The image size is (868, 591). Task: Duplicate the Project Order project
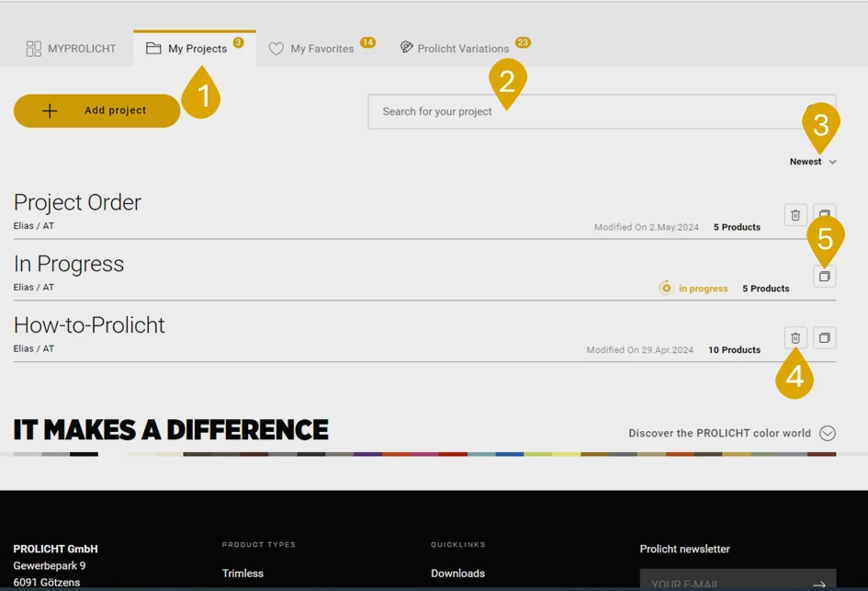pyautogui.click(x=824, y=214)
